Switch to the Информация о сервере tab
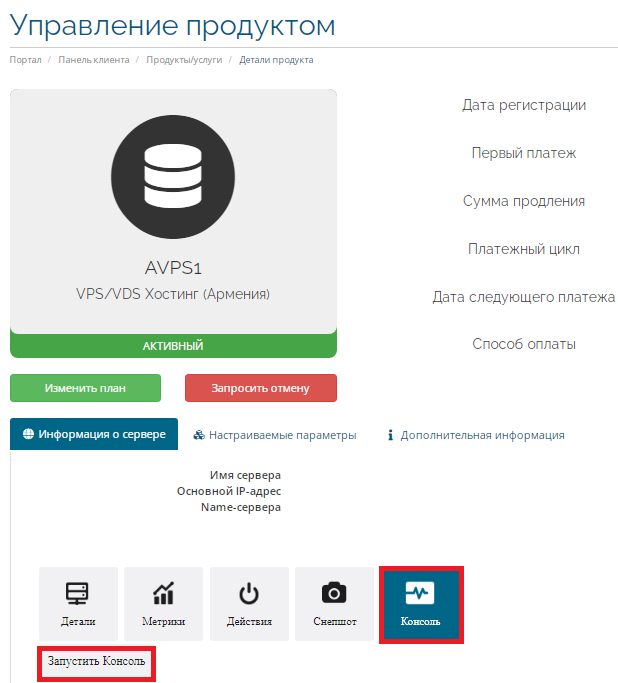The height and width of the screenshot is (683, 618). point(94,435)
